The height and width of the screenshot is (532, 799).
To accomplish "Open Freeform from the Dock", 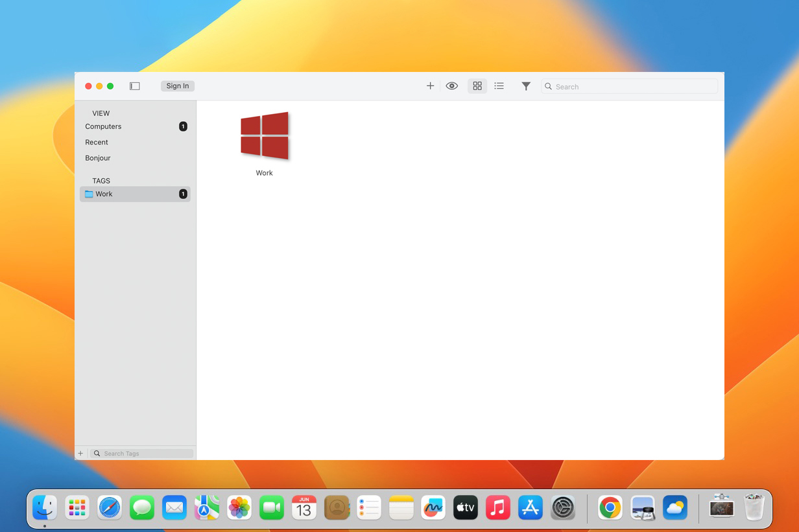I will 433,507.
